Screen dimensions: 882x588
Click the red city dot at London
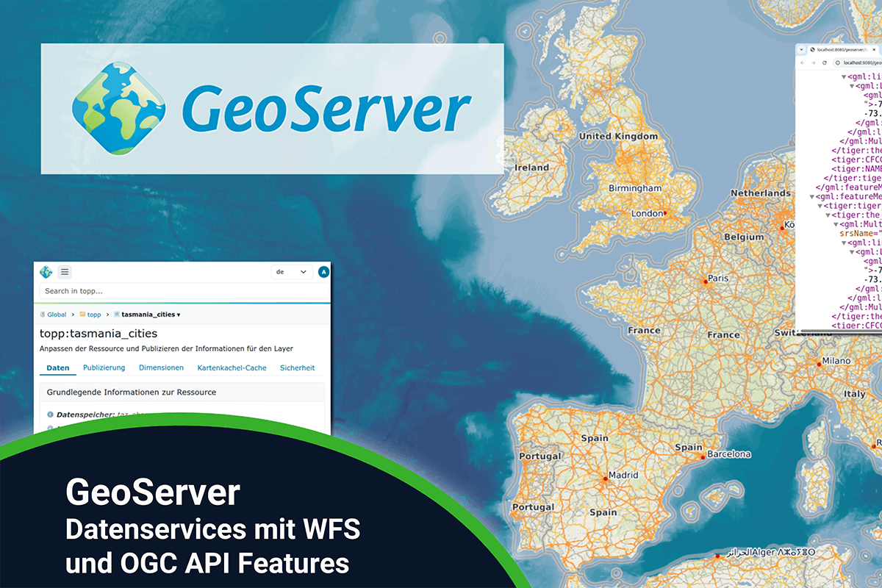click(664, 213)
